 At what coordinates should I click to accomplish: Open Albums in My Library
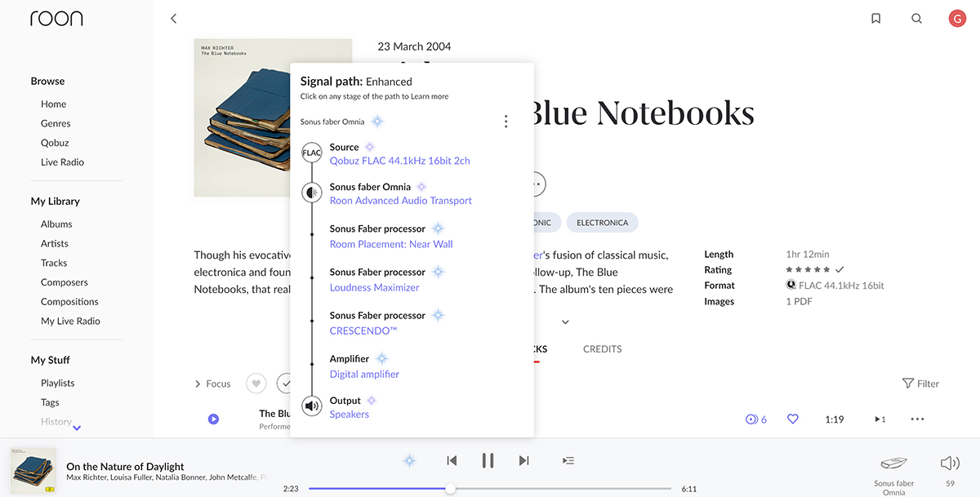[56, 224]
